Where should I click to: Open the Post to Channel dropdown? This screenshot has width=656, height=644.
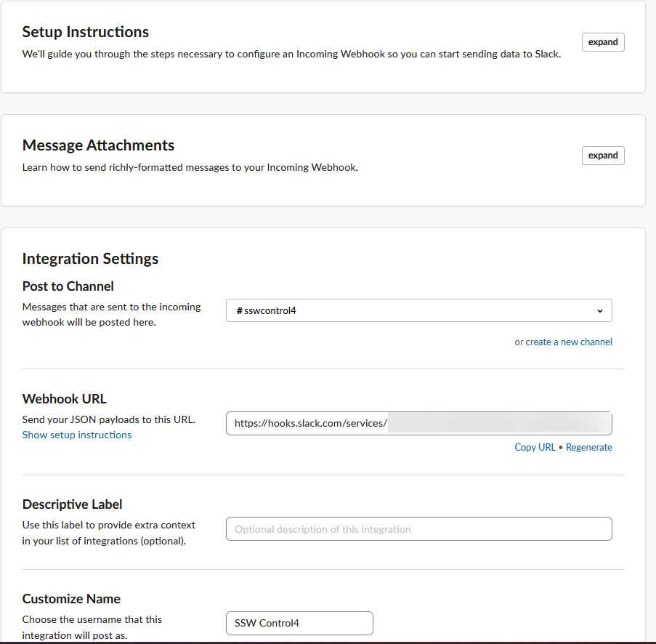point(418,310)
